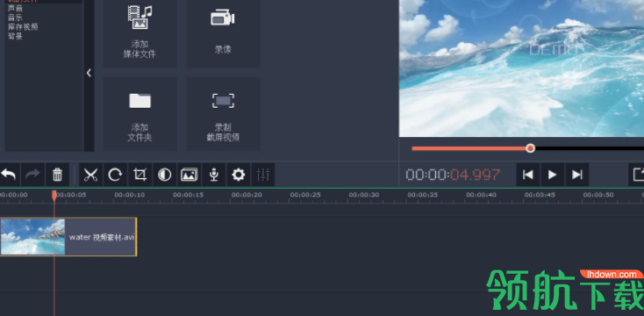This screenshot has width=644, height=316.
Task: Click the ocean wave preview video
Action: (x=522, y=68)
